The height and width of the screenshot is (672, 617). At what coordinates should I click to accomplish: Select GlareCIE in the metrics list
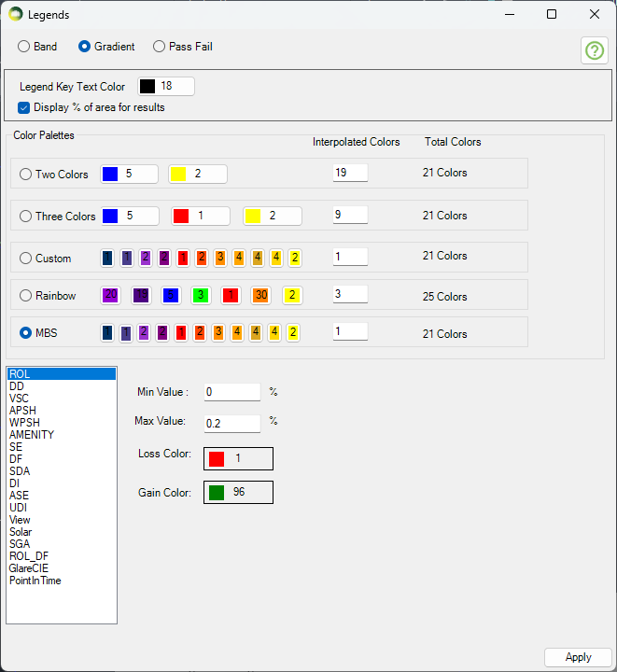point(62,568)
